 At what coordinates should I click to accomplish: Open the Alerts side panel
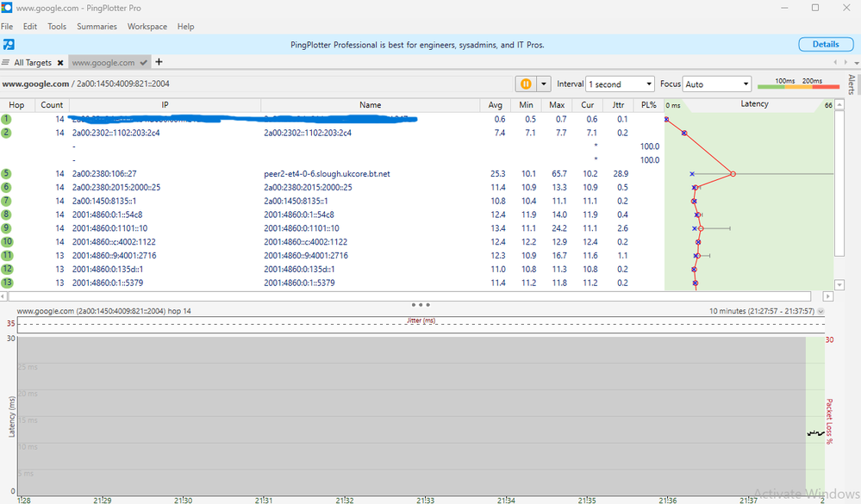point(852,84)
